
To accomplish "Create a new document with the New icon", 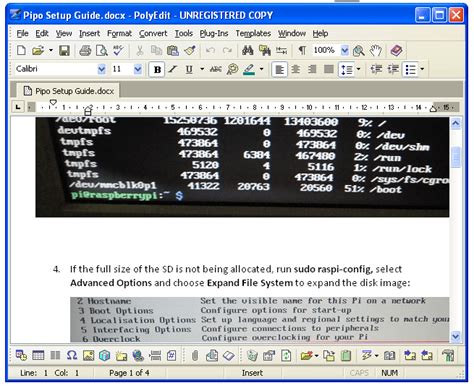I will (x=21, y=51).
